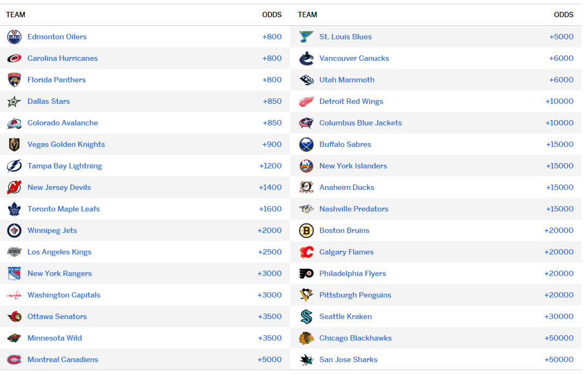Open the Toronto Maple Leafs link
This screenshot has height=375, width=588.
tap(64, 209)
